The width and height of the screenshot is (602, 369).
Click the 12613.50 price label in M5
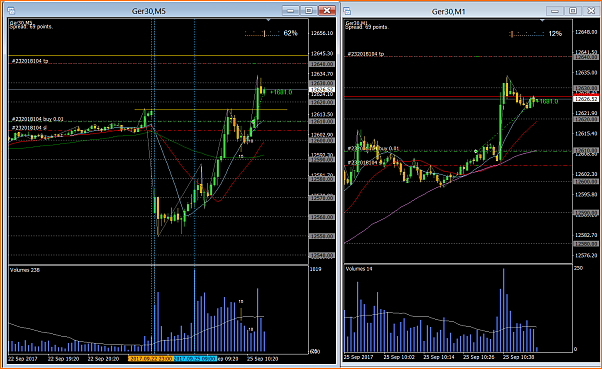pyautogui.click(x=322, y=114)
